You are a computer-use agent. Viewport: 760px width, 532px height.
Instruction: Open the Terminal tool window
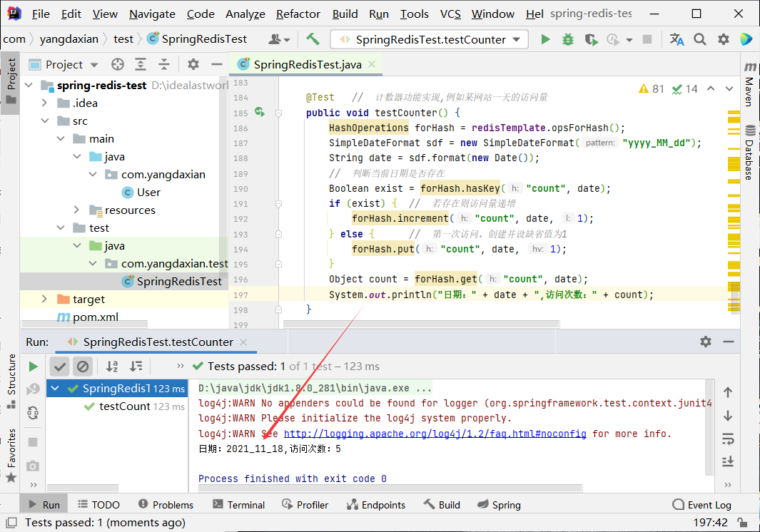[239, 505]
